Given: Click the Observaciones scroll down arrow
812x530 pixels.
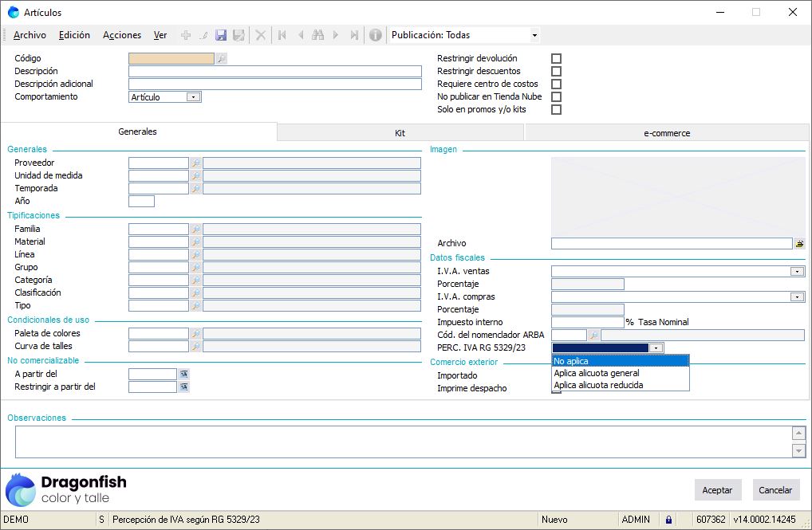Looking at the screenshot, I should (799, 451).
